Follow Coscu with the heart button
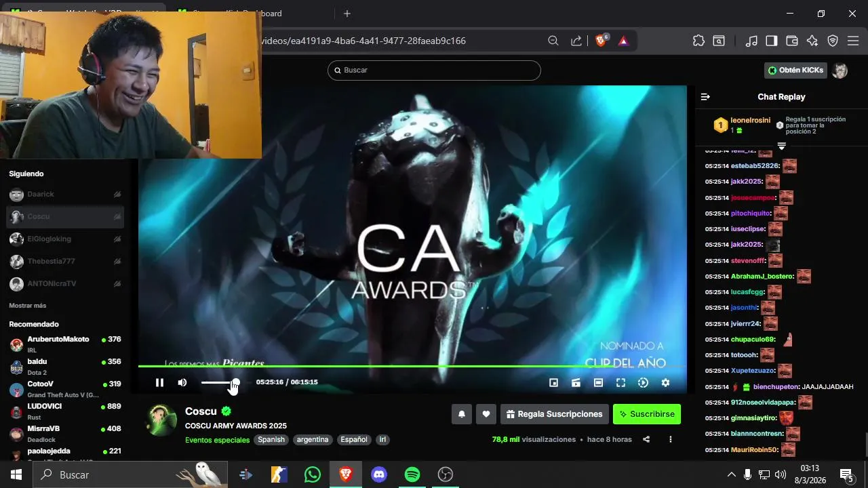Viewport: 868px width, 488px height. (x=486, y=414)
